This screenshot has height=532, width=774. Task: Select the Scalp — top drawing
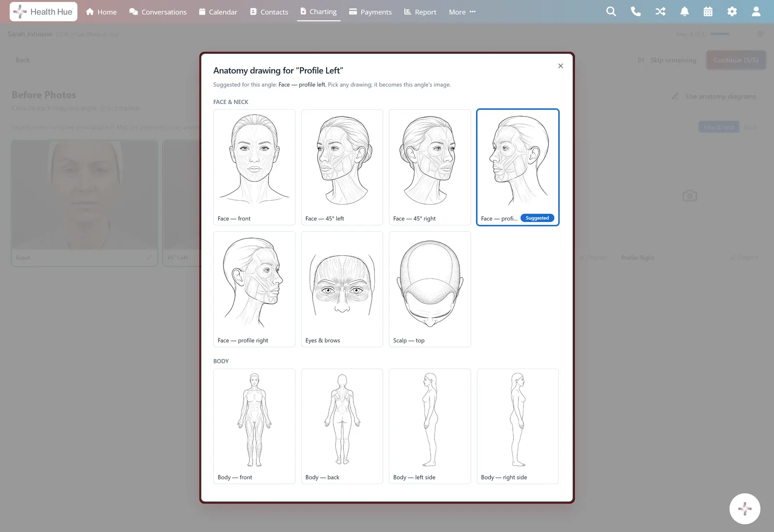430,289
